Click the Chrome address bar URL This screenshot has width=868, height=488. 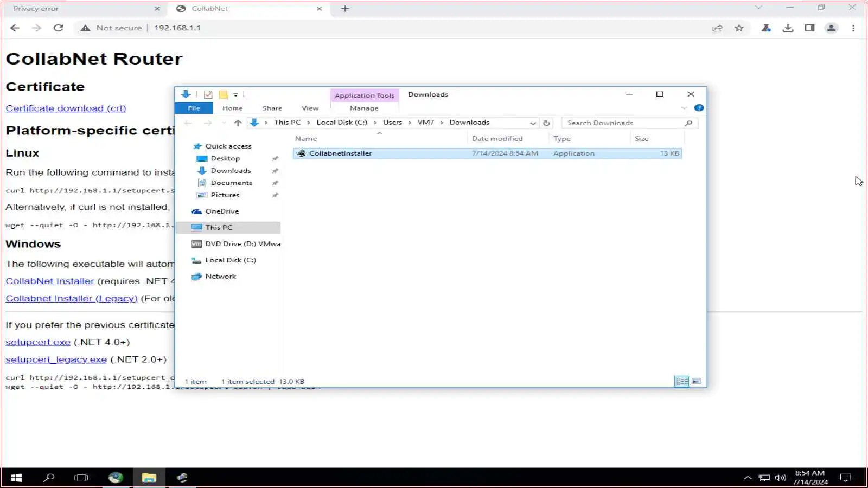click(x=177, y=28)
